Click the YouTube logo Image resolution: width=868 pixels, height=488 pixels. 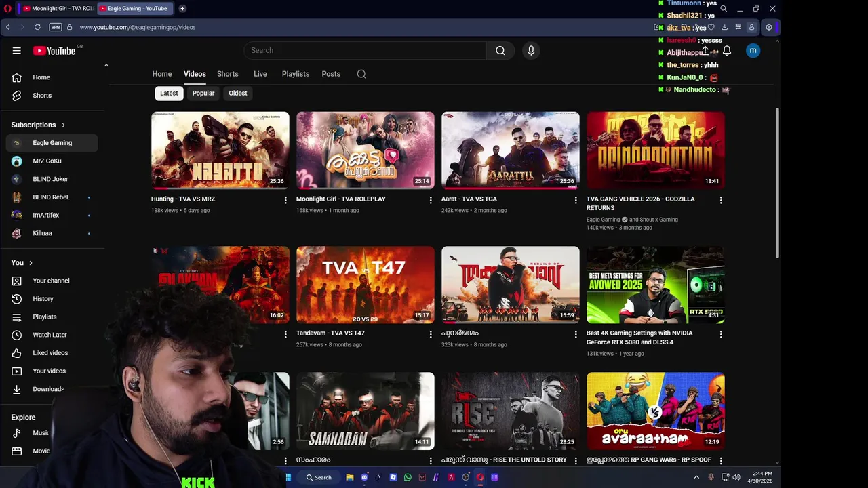point(54,51)
